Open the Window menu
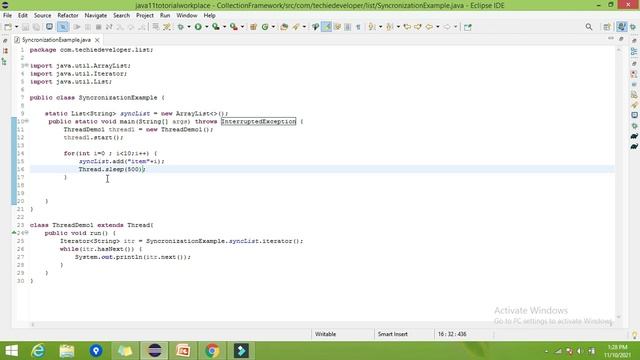The image size is (640, 360). pos(187,16)
